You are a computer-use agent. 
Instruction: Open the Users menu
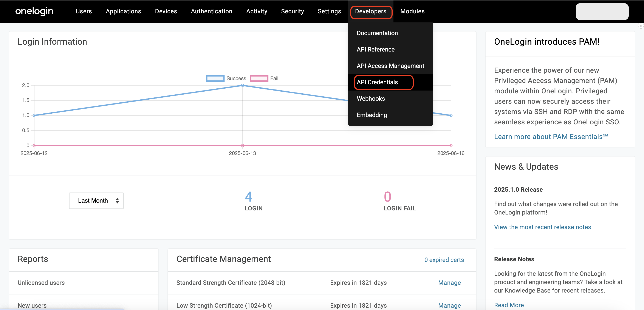(x=84, y=11)
